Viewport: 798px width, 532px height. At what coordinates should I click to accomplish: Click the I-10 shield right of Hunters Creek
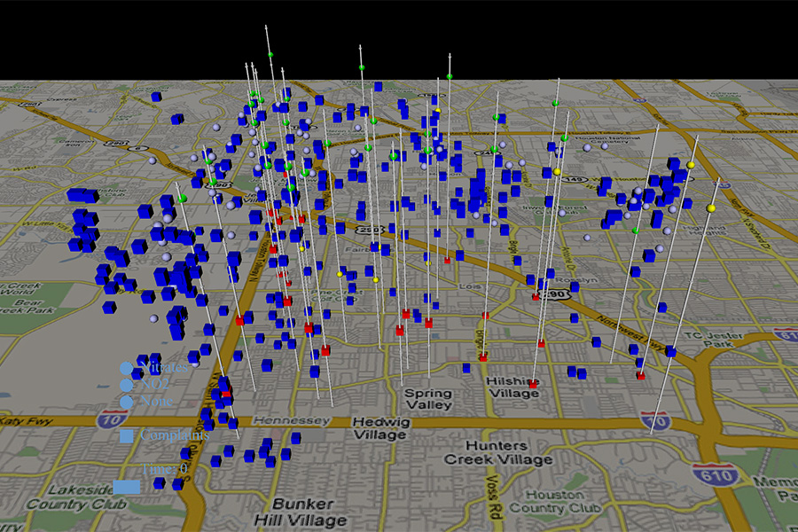click(x=656, y=422)
